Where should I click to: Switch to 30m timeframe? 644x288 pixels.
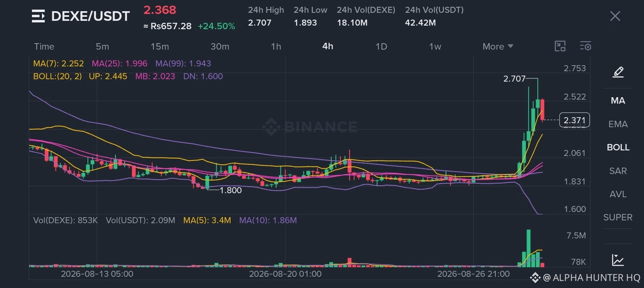pyautogui.click(x=220, y=46)
